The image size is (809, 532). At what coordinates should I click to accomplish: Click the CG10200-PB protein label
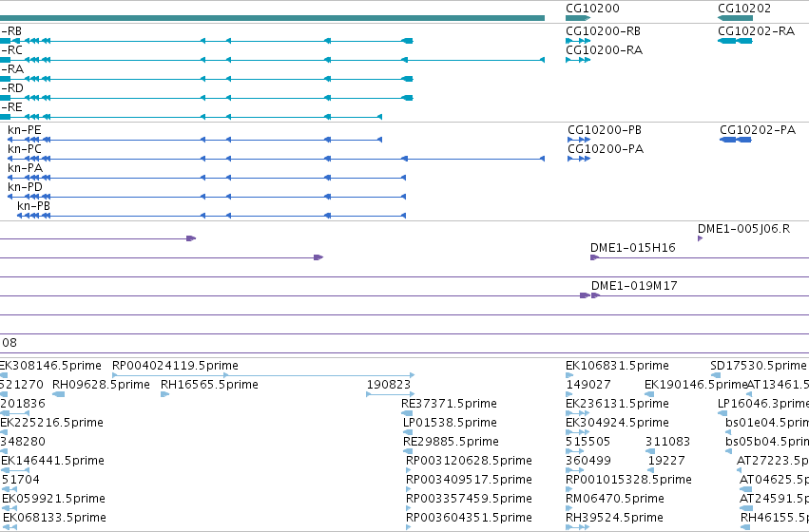(605, 130)
